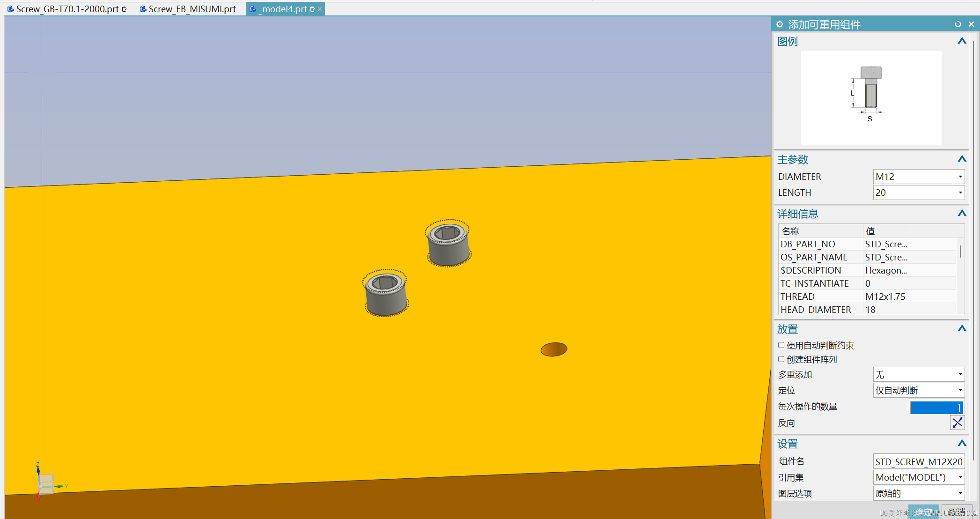980x519 pixels.
Task: Enable the 使用自动判断约束 checkbox
Action: click(x=781, y=345)
